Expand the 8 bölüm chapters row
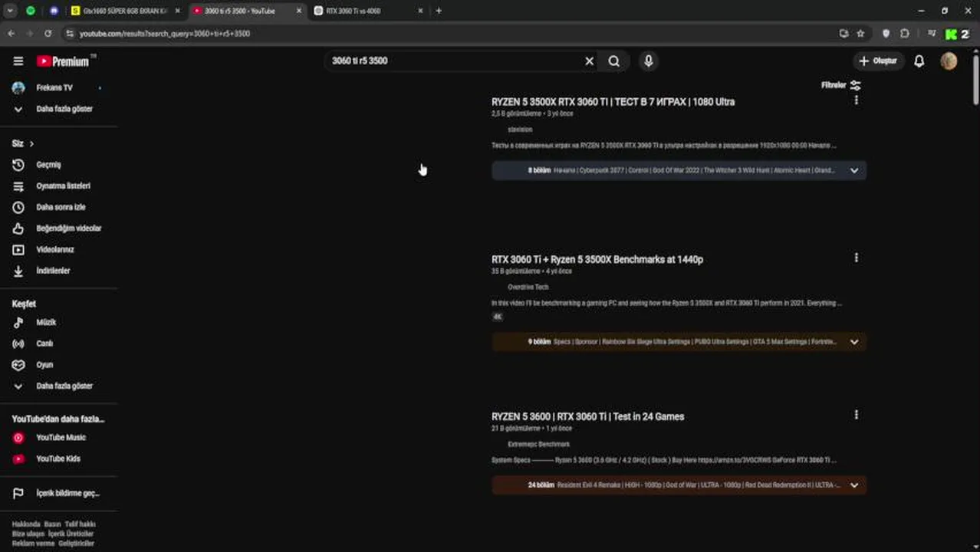 679,170
